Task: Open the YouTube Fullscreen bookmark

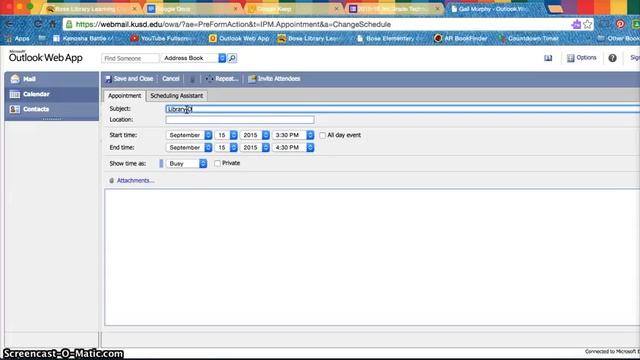Action: pos(162,38)
